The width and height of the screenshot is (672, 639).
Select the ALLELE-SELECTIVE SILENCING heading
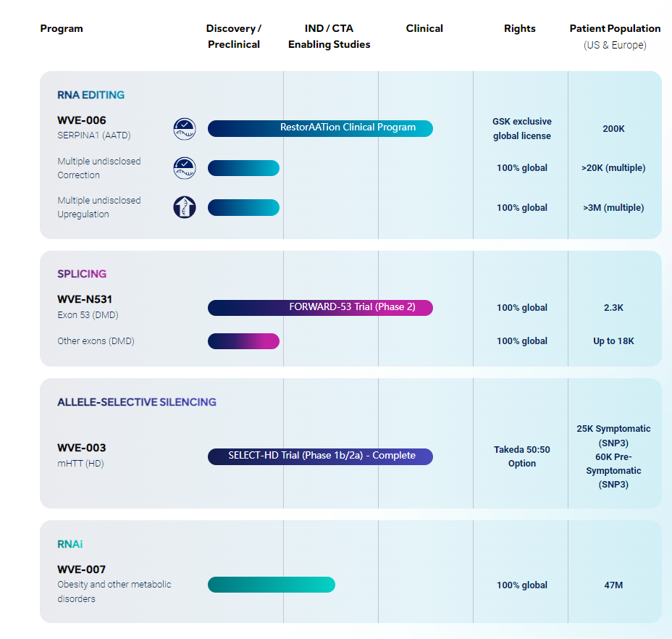(x=137, y=402)
